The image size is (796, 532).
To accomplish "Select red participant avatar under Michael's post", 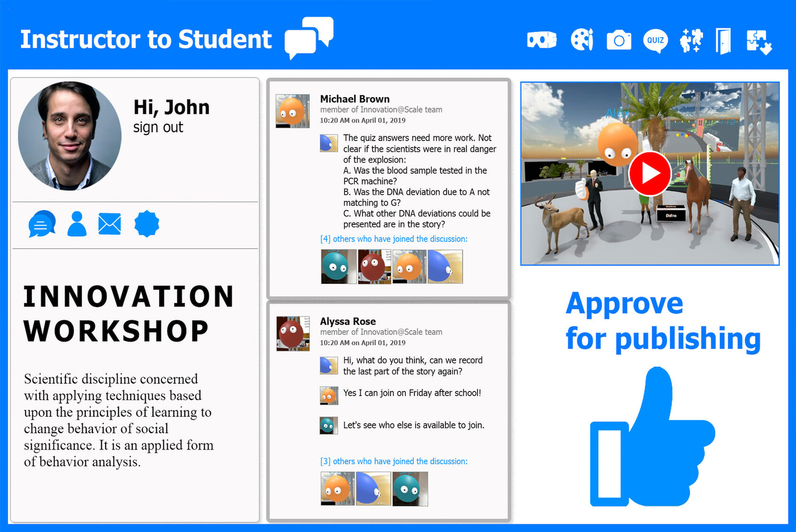I will pyautogui.click(x=374, y=267).
